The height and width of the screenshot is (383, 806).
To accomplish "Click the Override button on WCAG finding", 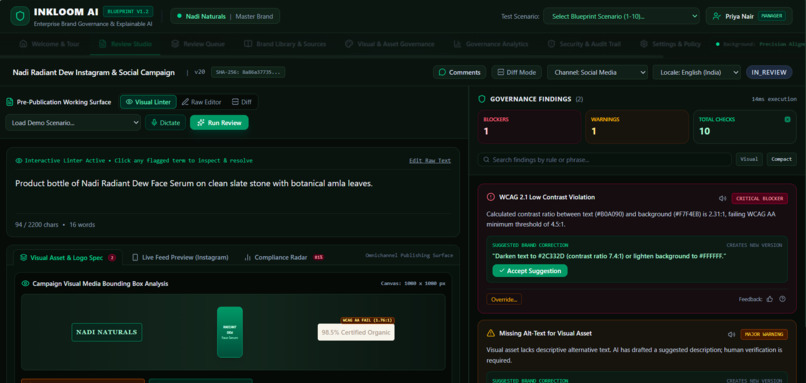I will pyautogui.click(x=504, y=299).
